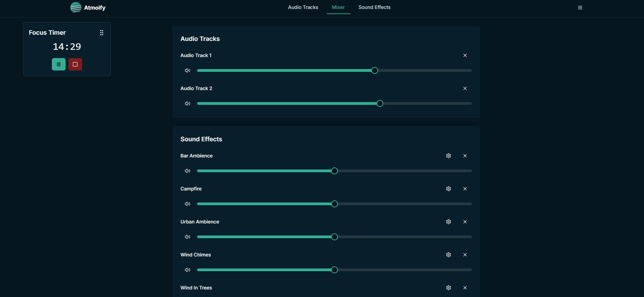Open Campfire settings gear
Screen dimensions: 644x297
point(449,189)
